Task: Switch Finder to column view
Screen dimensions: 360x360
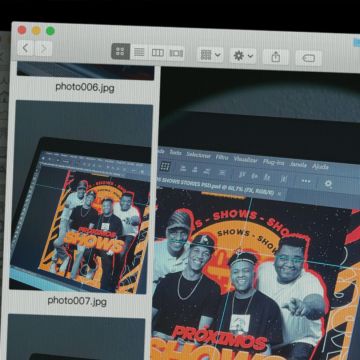Action: tap(157, 53)
